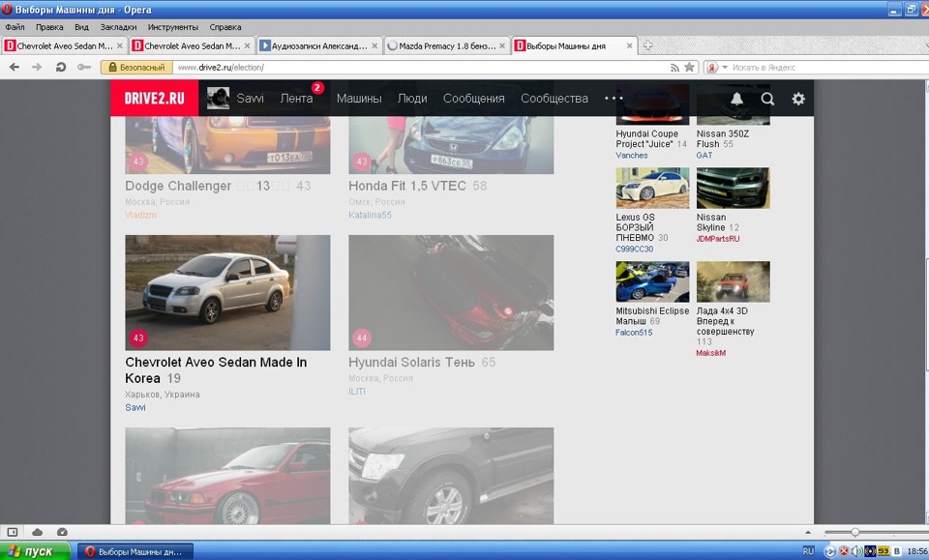Open Машины section in header

(x=359, y=99)
